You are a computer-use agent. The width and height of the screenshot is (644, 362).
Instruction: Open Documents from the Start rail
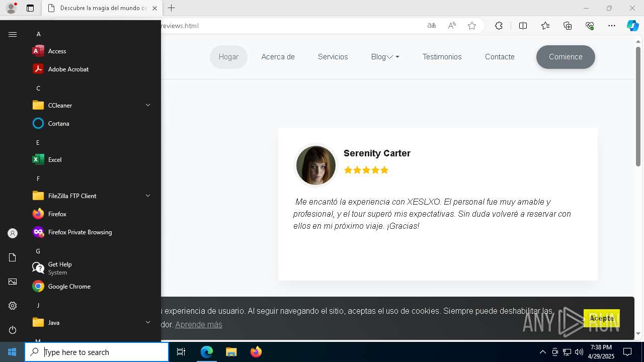tap(13, 257)
